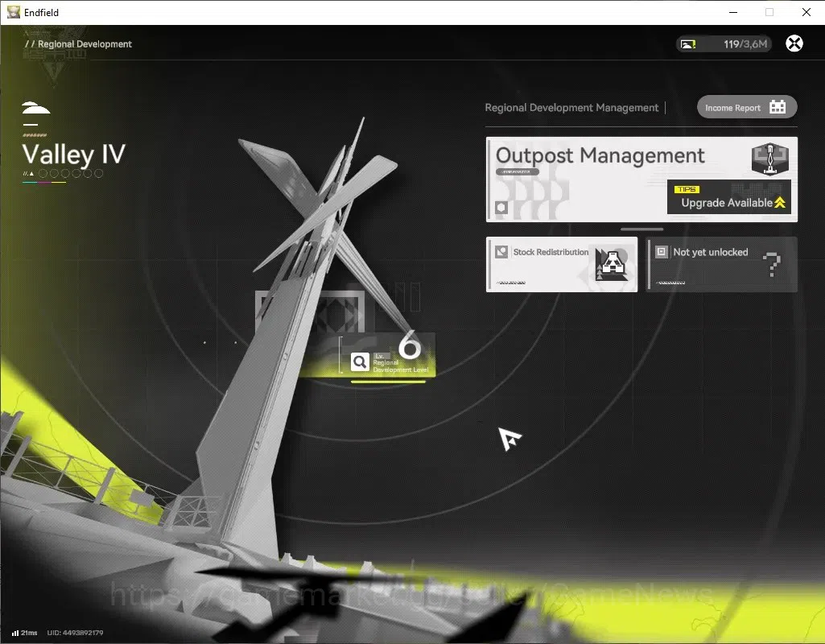Click the Regional Development Management heading

pyautogui.click(x=571, y=108)
